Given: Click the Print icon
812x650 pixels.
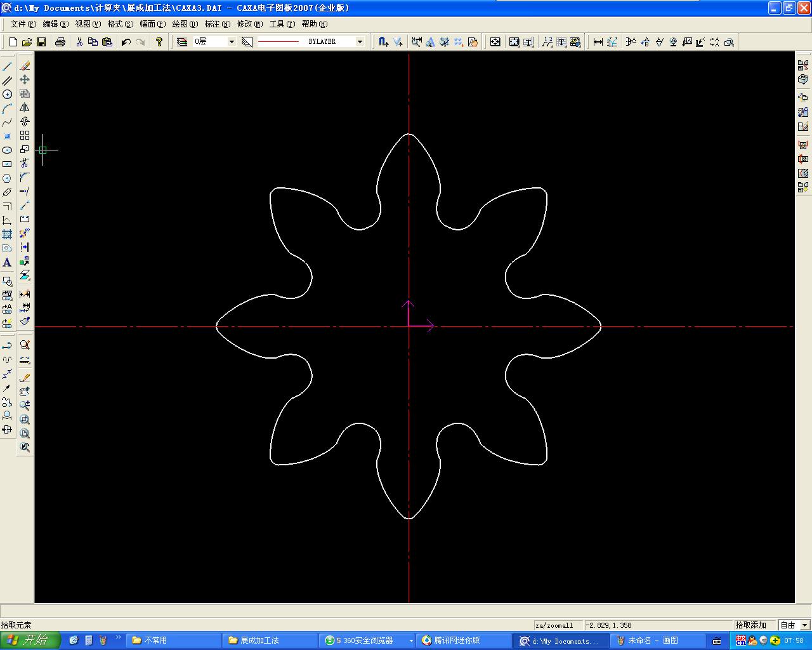Looking at the screenshot, I should pos(60,42).
